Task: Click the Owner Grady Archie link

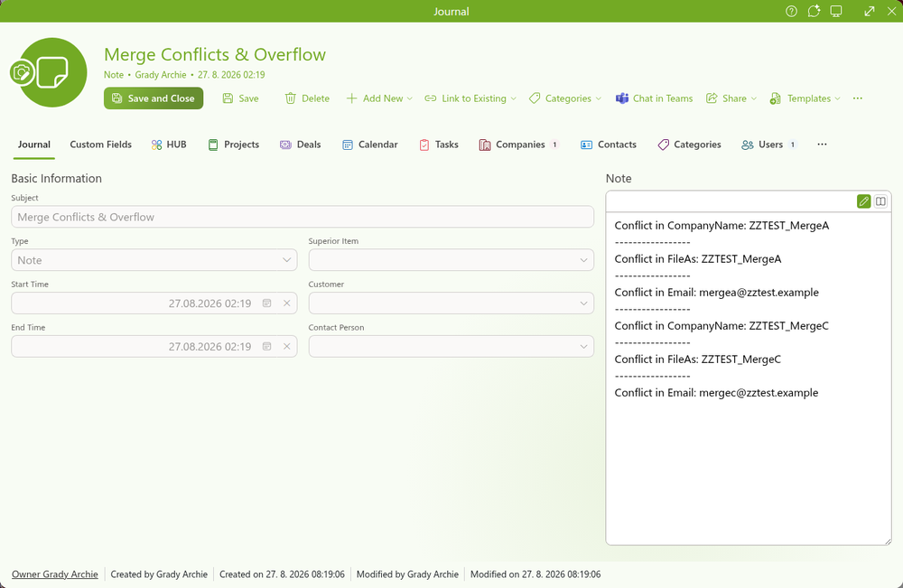Action: click(55, 574)
